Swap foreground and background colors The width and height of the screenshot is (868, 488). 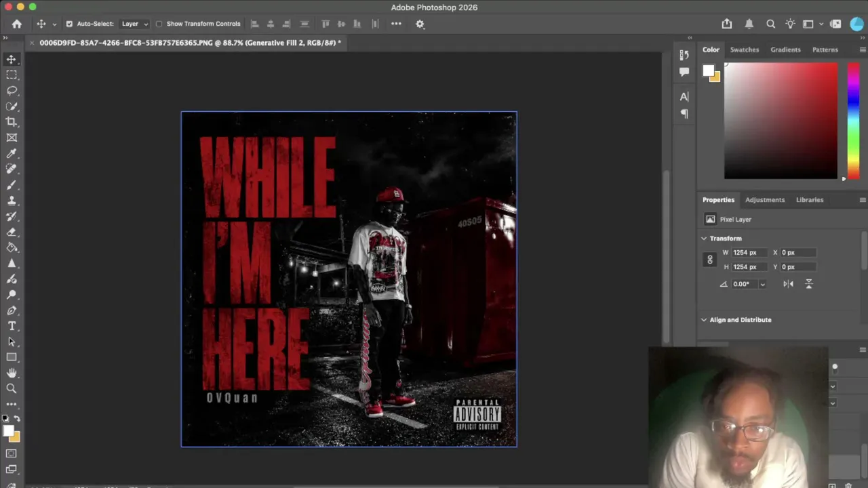(17, 419)
